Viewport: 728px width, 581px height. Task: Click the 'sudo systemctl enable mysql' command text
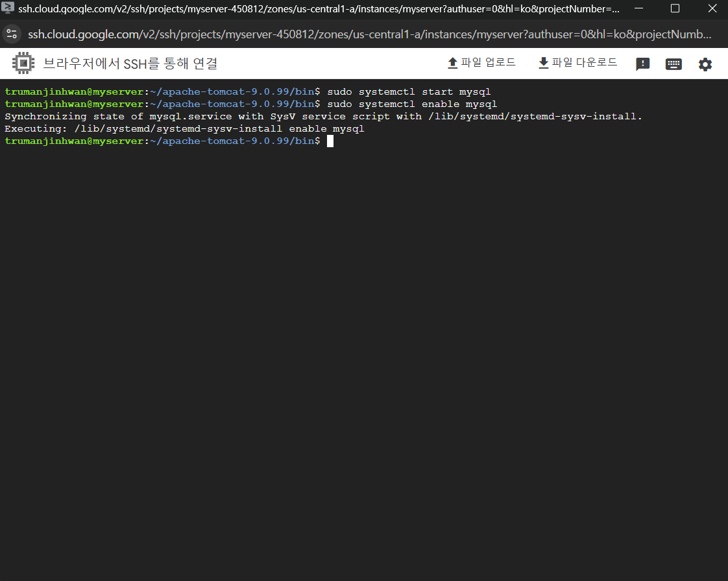pos(411,104)
